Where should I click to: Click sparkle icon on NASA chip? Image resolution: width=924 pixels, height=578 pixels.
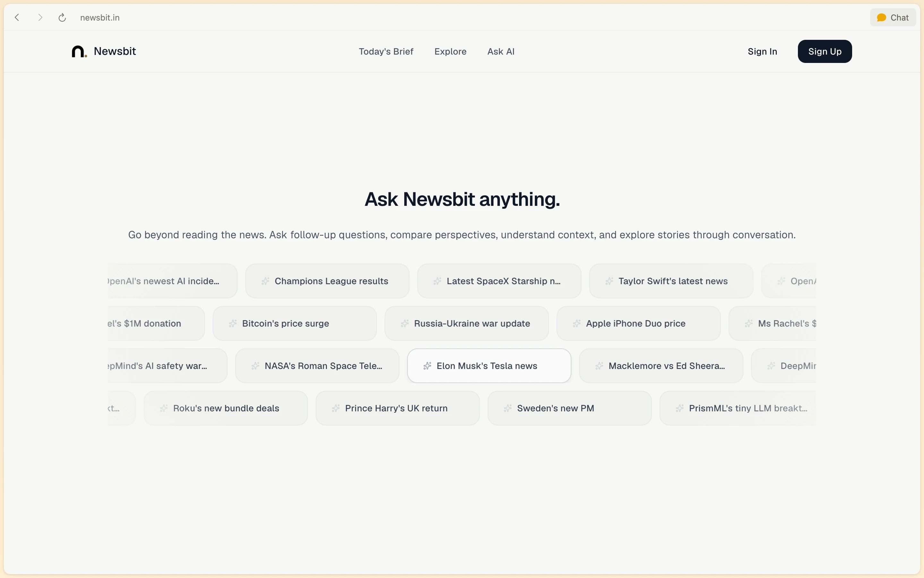255,366
